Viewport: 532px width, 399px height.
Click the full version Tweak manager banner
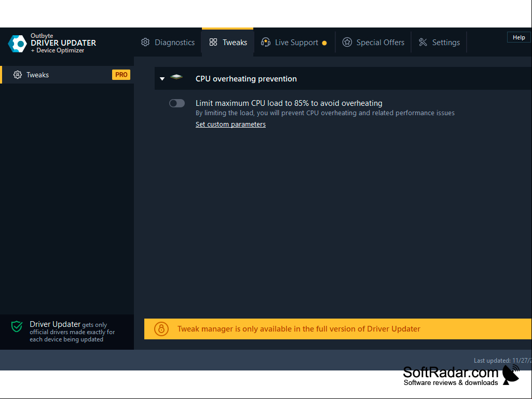tap(338, 329)
